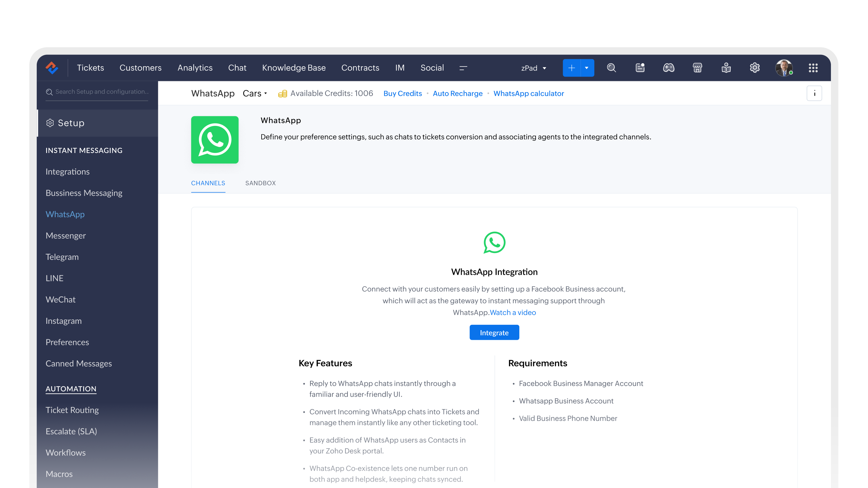The height and width of the screenshot is (488, 868).
Task: Click the credits coins icon
Action: pos(282,94)
